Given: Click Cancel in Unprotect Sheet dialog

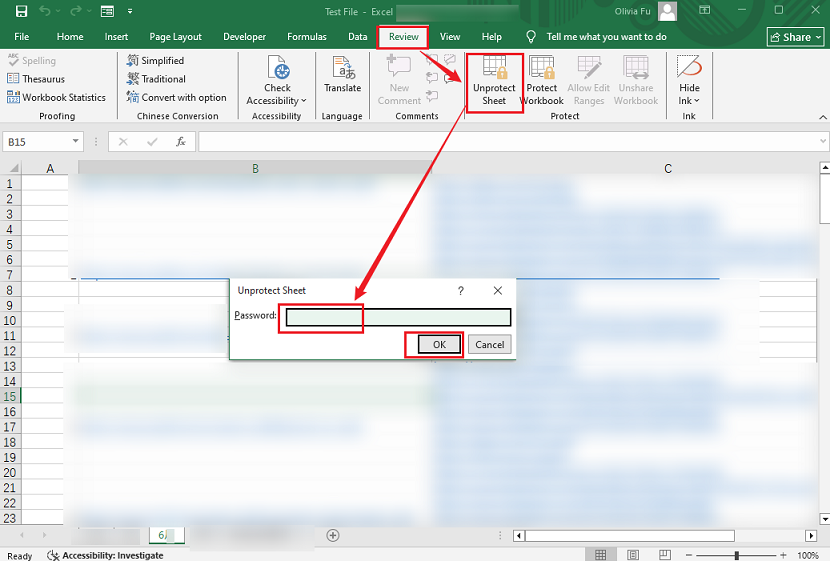Looking at the screenshot, I should click(x=490, y=345).
